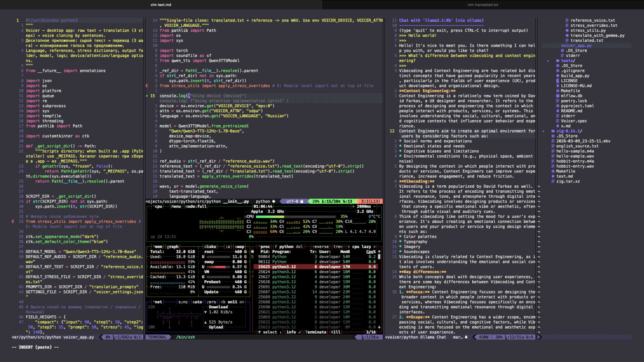This screenshot has width=644, height=362.
Task: Click the database icon next to mlflow.db
Action: (x=558, y=96)
